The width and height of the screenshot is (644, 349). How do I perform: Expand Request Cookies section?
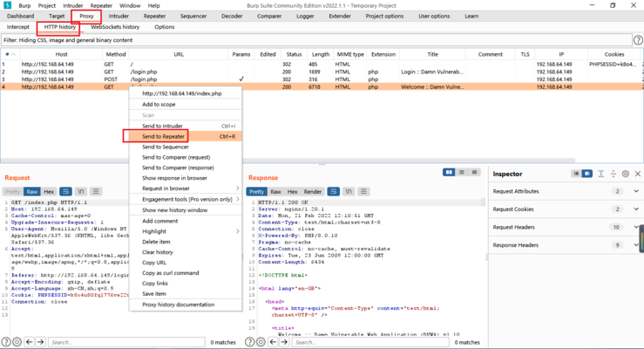click(x=636, y=209)
